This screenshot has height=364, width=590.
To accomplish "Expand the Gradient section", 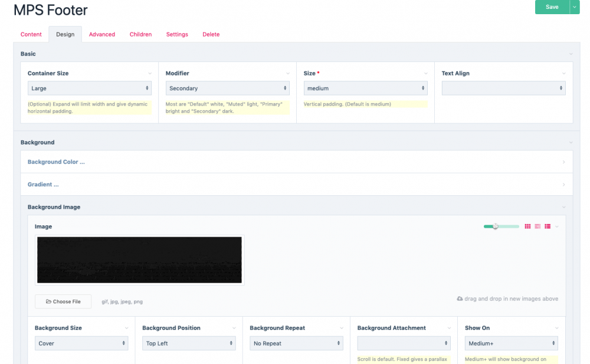I will coord(295,184).
